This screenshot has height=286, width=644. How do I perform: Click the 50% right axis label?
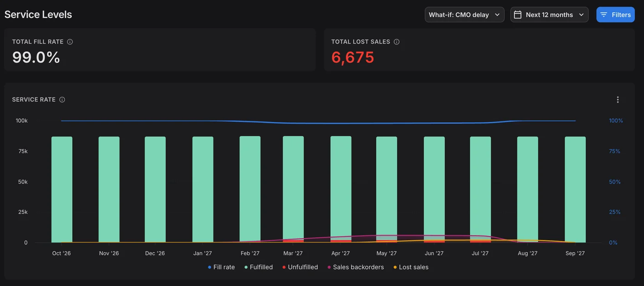pos(615,182)
